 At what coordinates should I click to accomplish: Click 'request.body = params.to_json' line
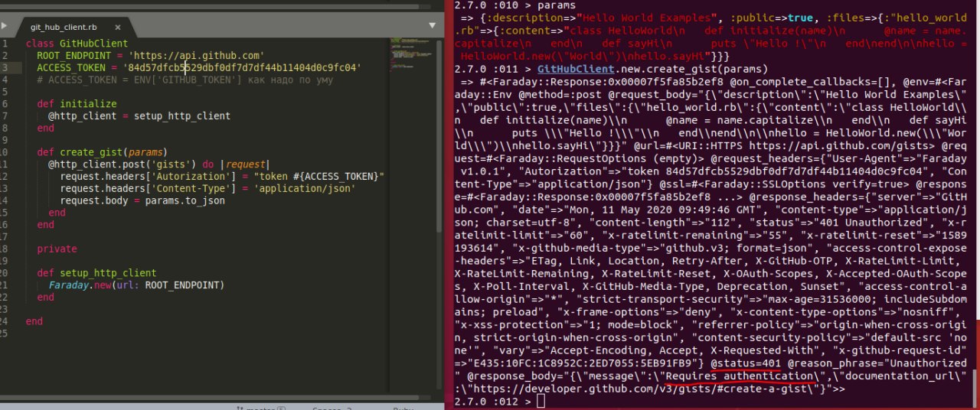click(x=142, y=200)
